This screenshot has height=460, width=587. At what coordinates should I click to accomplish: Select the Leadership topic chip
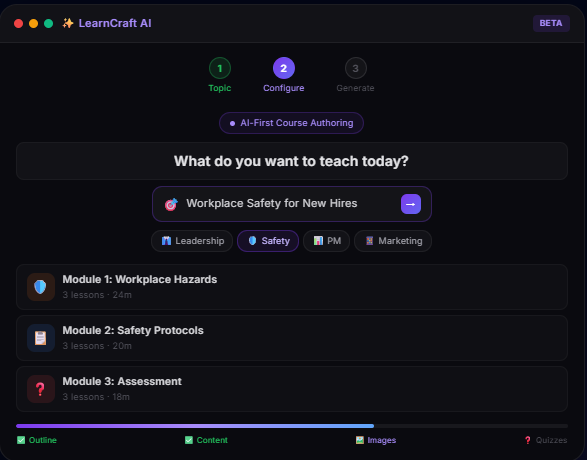pos(192,241)
